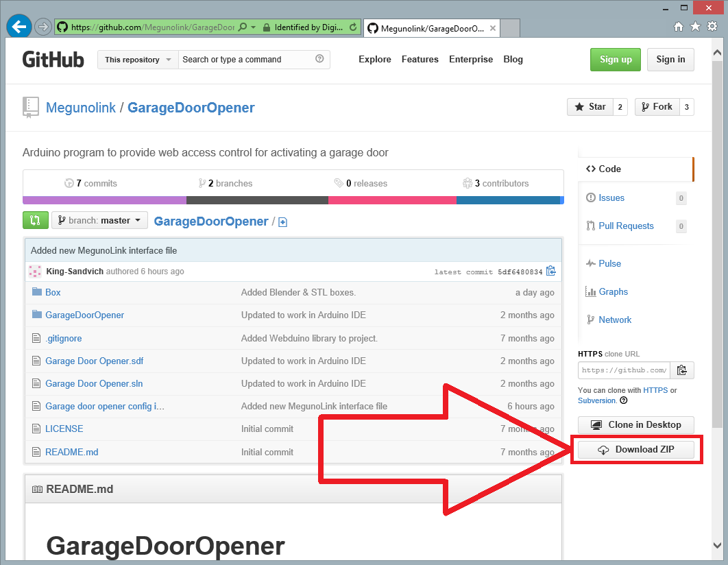
Task: Click the search help question mark icon
Action: 319,58
